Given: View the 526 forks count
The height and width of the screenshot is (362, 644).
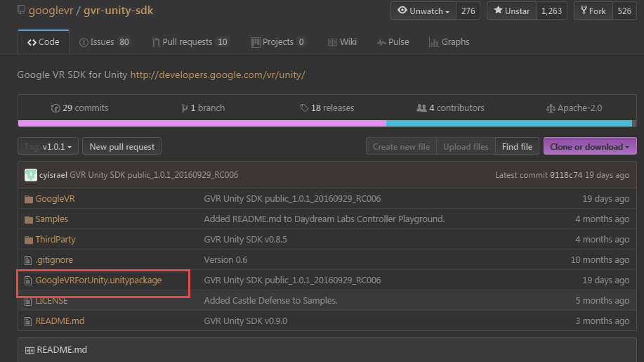Looking at the screenshot, I should 624,11.
